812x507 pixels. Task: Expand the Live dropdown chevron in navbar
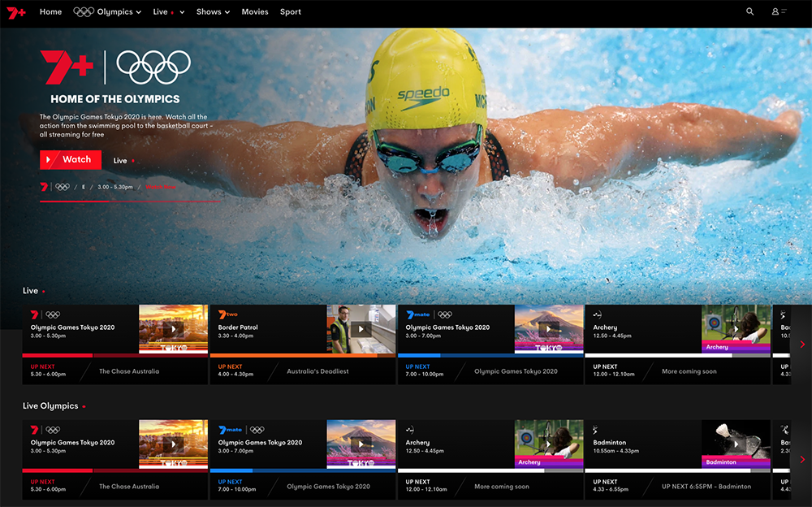(182, 12)
